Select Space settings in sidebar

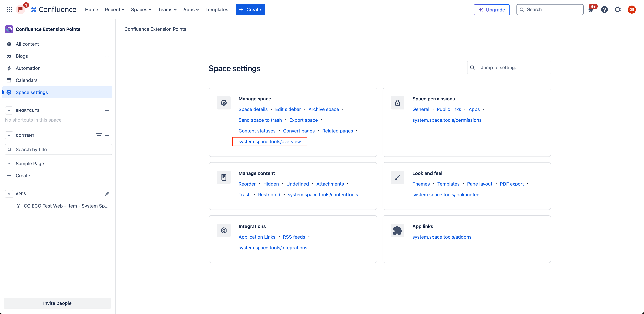click(x=57, y=92)
